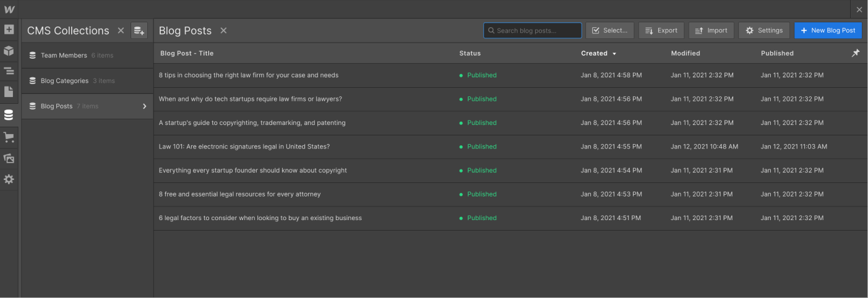Open 'A startup's guide to copyrighting' post
868x298 pixels.
click(x=252, y=123)
